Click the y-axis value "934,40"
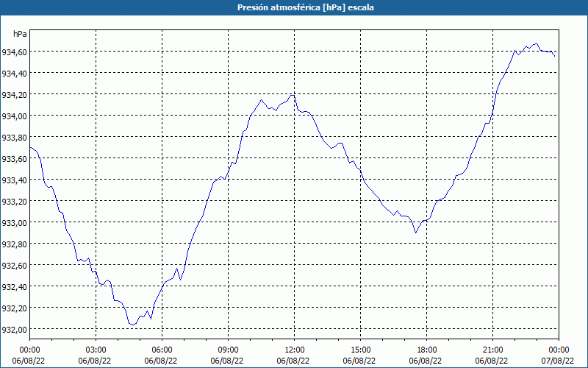588x368 pixels. pyautogui.click(x=14, y=73)
